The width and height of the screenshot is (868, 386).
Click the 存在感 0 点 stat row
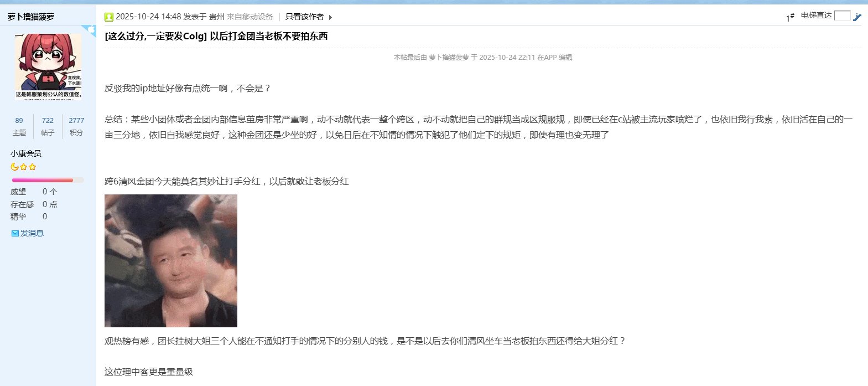click(34, 204)
